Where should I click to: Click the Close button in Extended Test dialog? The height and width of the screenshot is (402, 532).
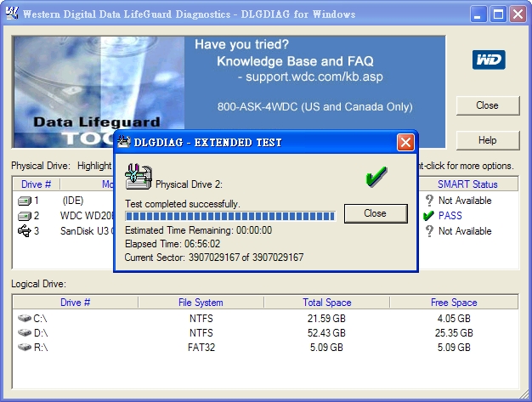coord(376,213)
